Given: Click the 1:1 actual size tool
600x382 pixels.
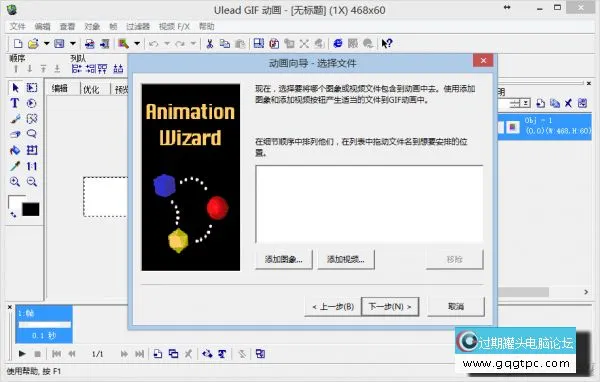Looking at the screenshot, I should [32, 166].
